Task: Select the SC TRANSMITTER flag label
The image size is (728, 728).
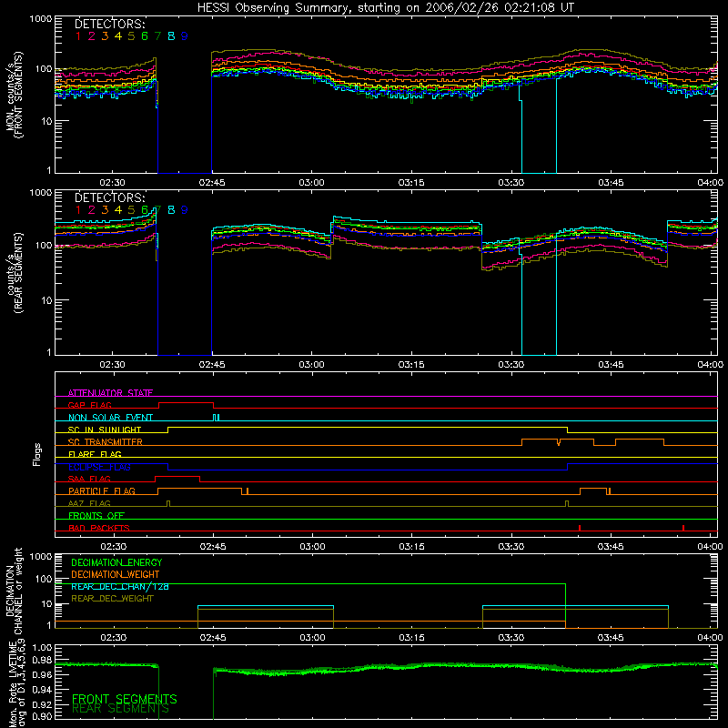Action: (x=105, y=442)
